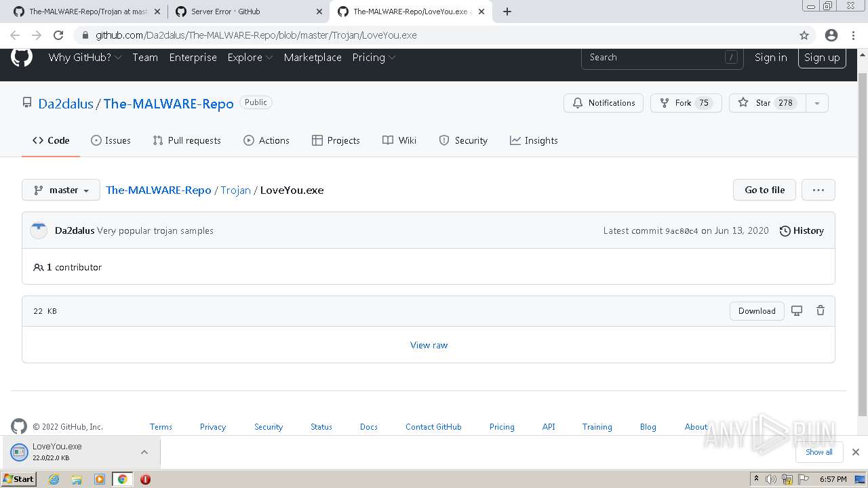Click the Enterprise header link
Image resolution: width=868 pixels, height=488 pixels.
193,58
